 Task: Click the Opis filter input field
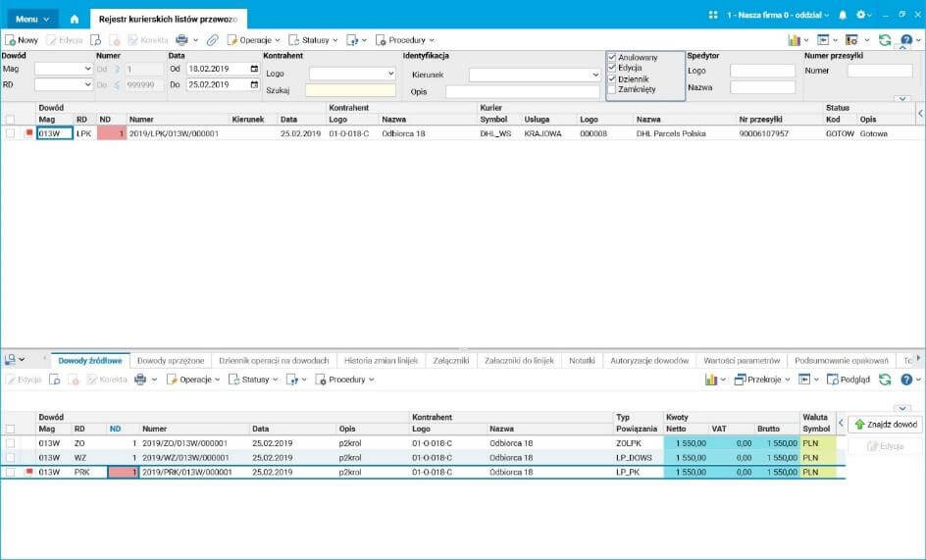[523, 91]
